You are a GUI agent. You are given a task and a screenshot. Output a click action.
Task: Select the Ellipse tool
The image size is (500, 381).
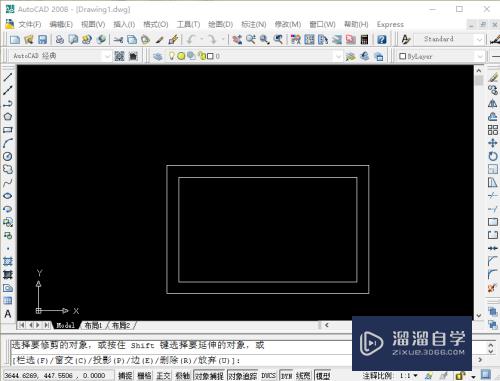click(x=8, y=196)
